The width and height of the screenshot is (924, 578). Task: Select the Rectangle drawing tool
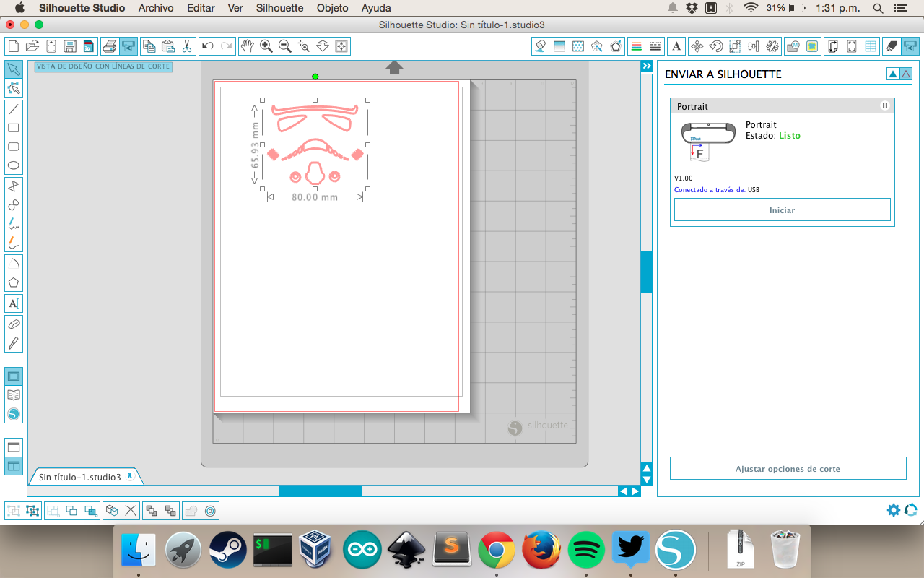point(14,128)
